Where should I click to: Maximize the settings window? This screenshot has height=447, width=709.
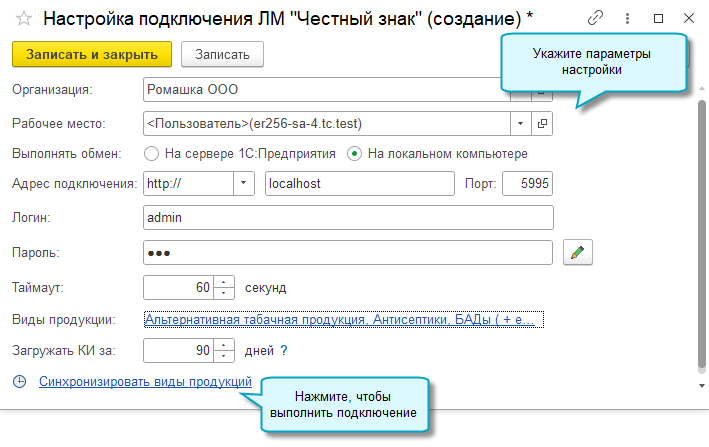(658, 18)
